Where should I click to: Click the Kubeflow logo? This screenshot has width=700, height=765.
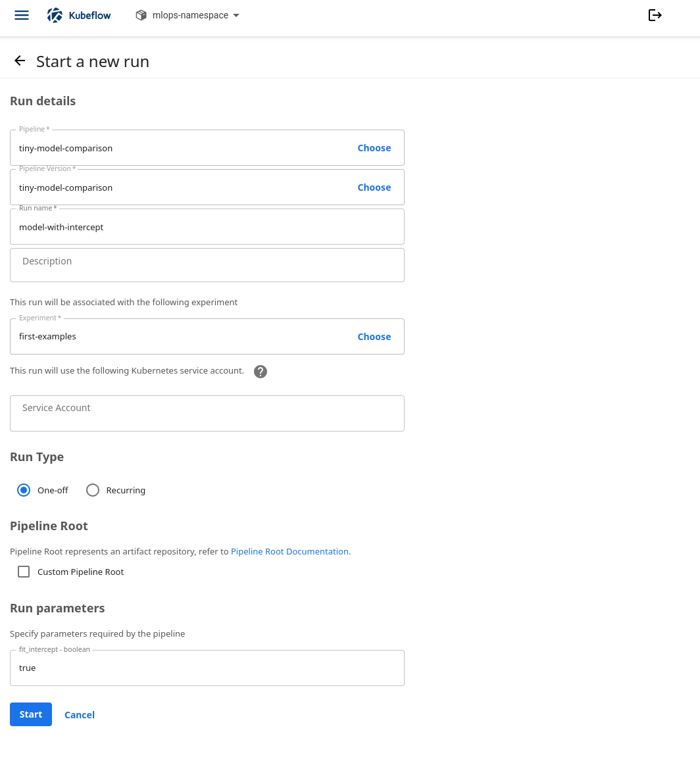pos(79,15)
